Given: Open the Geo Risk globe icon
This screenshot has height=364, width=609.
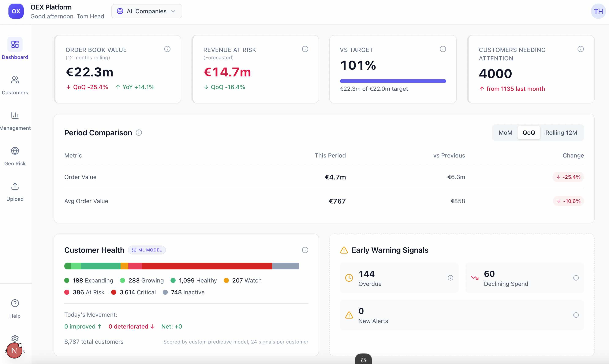Looking at the screenshot, I should [15, 151].
